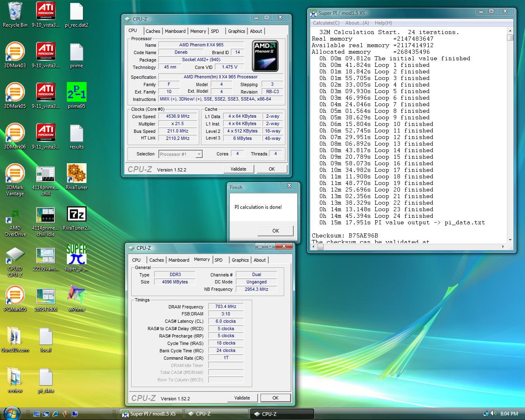Click the Windows Start orb
Screen dimensions: 525x420
[12, 413]
